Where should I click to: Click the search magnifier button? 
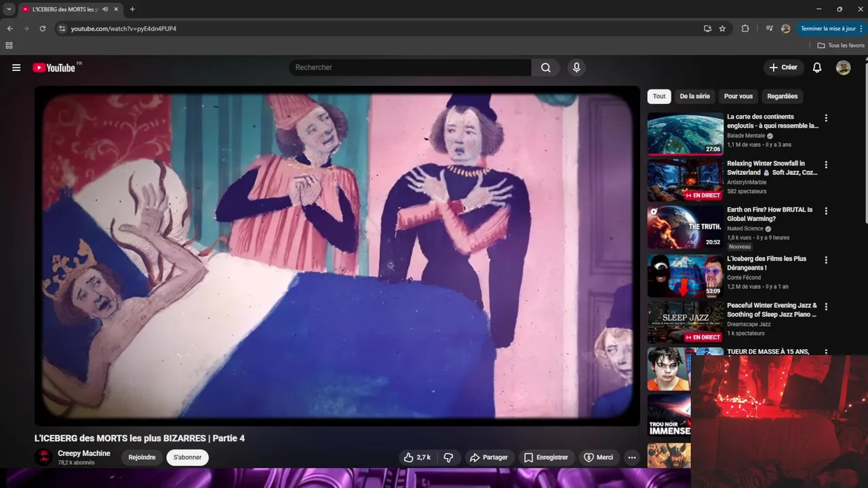546,68
